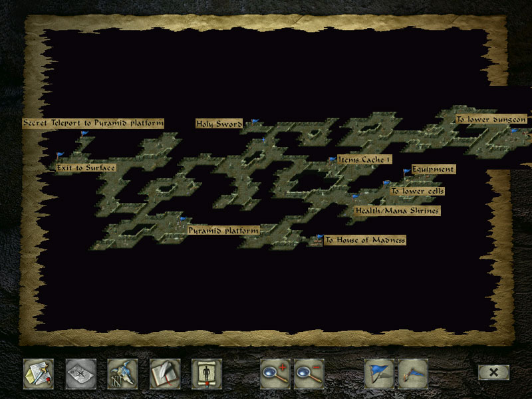Zoom in with the plus magnifier
532x399 pixels.
pyautogui.click(x=275, y=374)
